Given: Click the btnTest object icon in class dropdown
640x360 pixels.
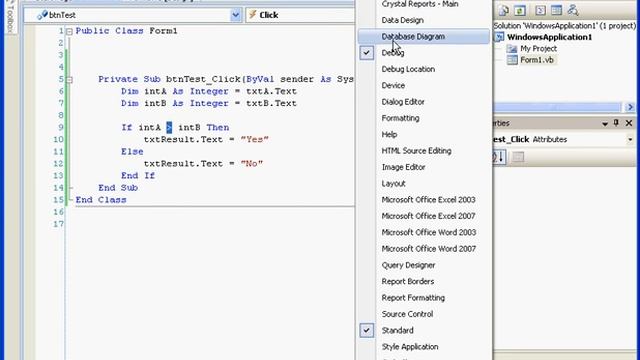Looking at the screenshot, I should tap(42, 15).
